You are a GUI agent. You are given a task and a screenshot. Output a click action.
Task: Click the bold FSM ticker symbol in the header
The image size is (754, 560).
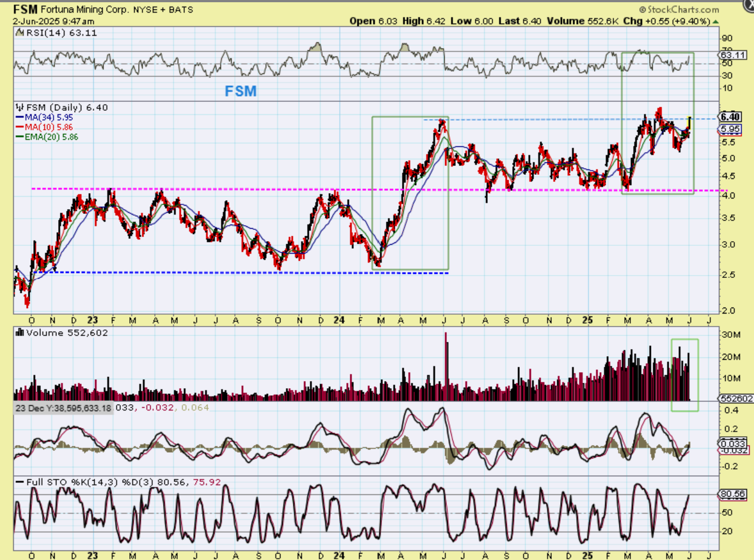(26, 9)
